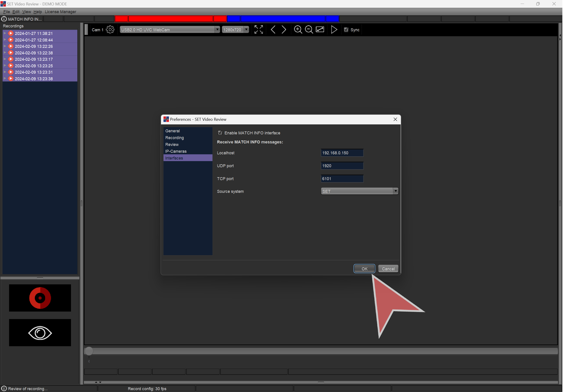
Task: Step to next frame arrow
Action: (x=284, y=29)
